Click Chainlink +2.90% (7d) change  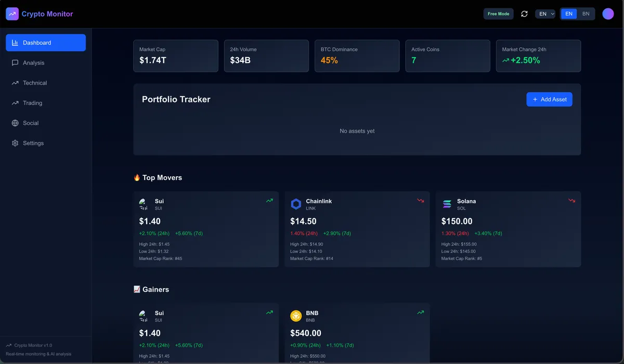click(x=337, y=233)
